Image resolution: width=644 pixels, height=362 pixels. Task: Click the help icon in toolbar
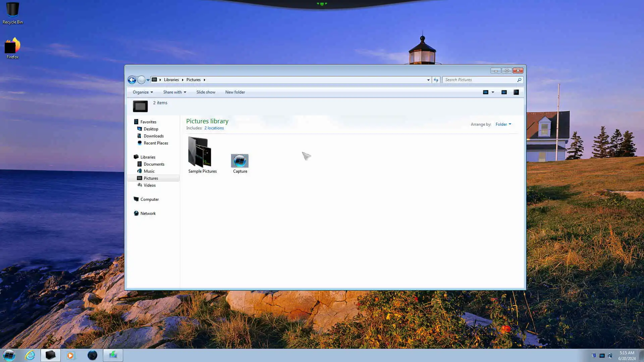tap(516, 92)
